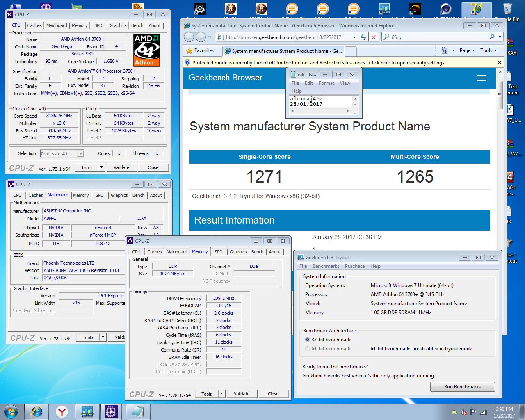This screenshot has height=420, width=525.
Task: Open Caches tab in top CPU-Z window
Action: point(34,25)
